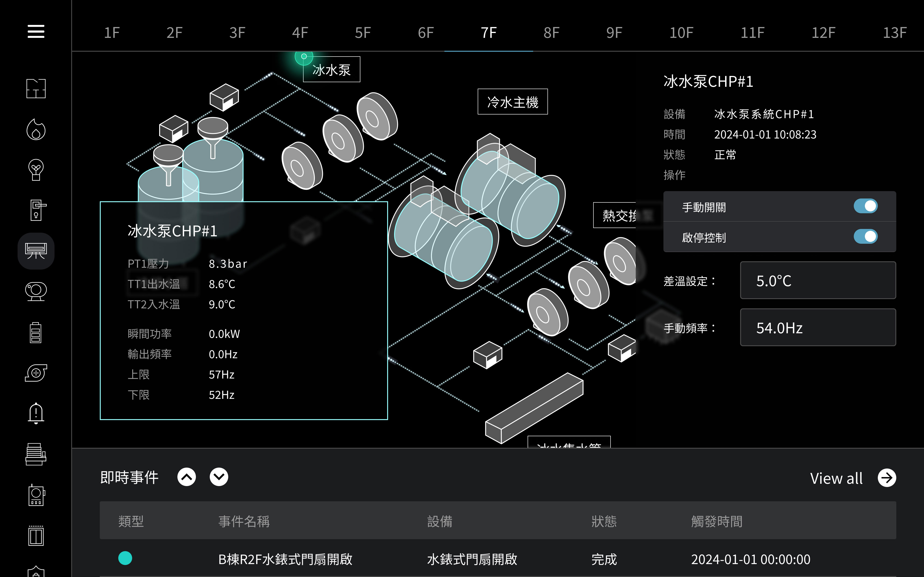Expand 即時事件 with the down chevron
The image size is (924, 577).
(219, 477)
